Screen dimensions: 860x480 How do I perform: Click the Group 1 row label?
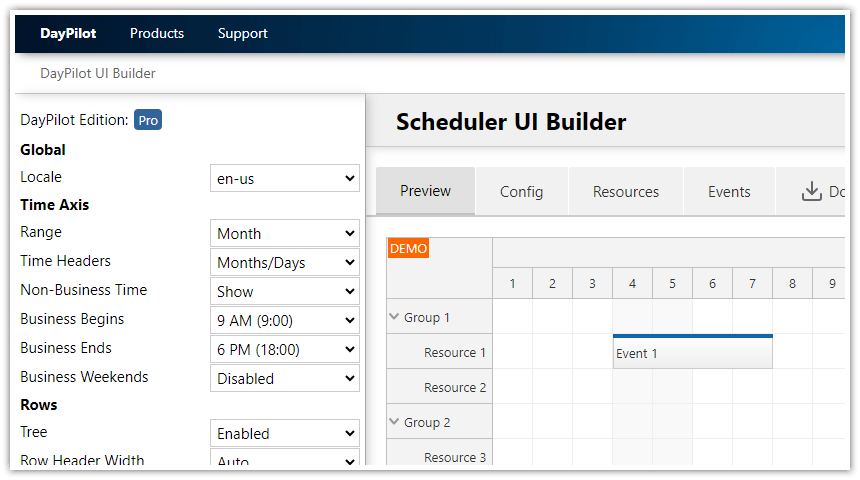[x=427, y=317]
